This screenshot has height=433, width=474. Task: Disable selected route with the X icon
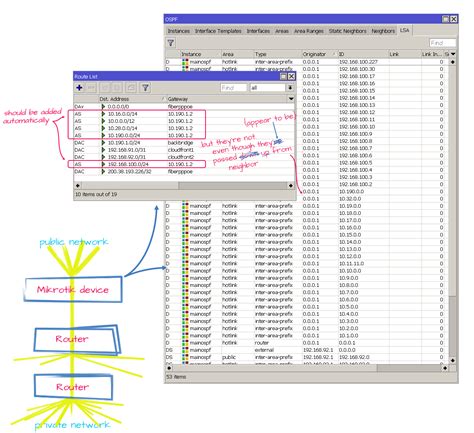(x=117, y=88)
